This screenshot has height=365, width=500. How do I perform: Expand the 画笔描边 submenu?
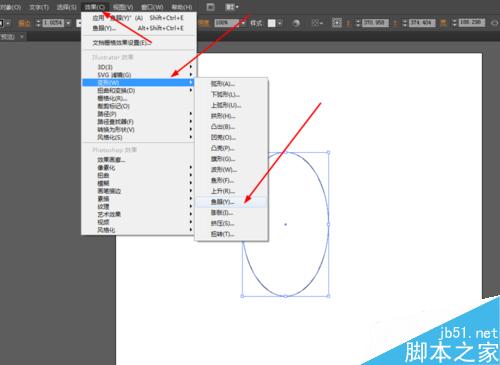tap(138, 191)
